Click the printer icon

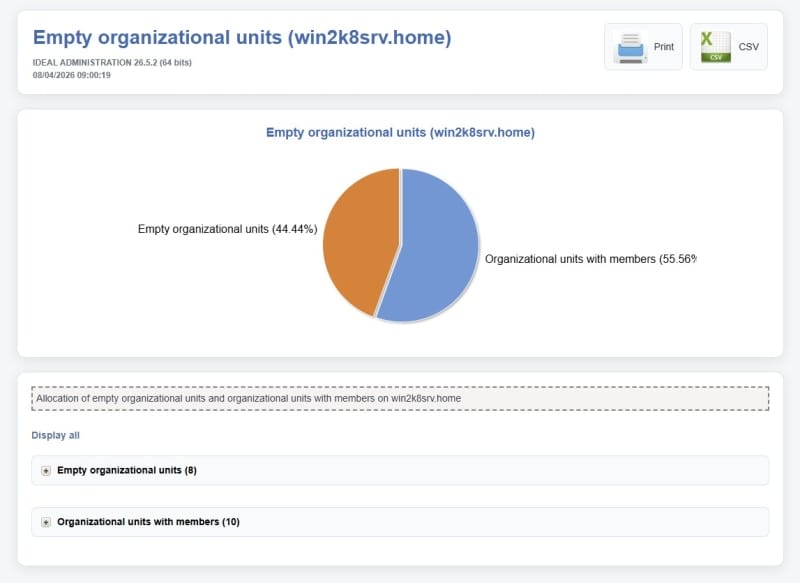click(x=630, y=47)
